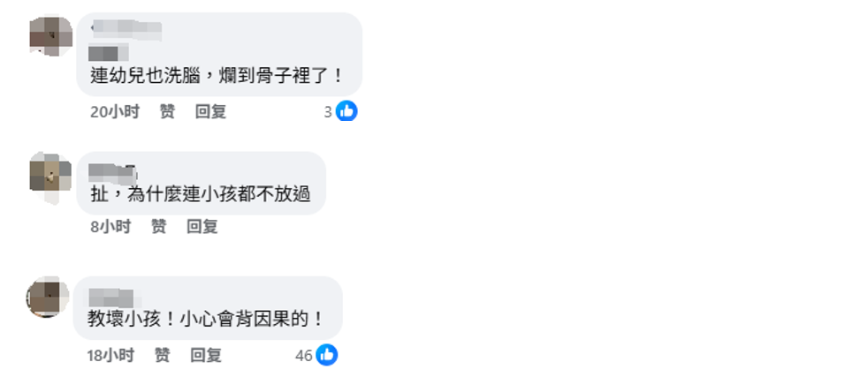The image size is (868, 392).
Task: Open blurred author name above 教壞小孩 comment
Action: pos(110,298)
